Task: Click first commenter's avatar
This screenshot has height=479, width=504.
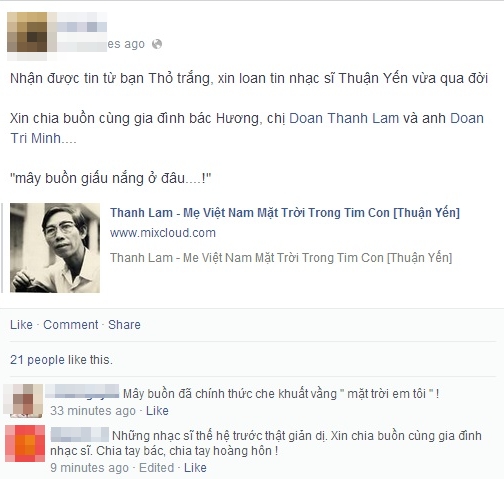Action: coord(23,400)
